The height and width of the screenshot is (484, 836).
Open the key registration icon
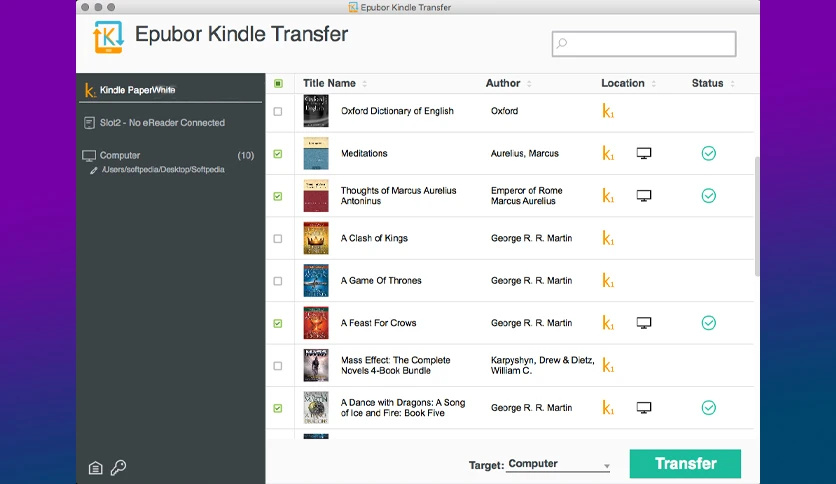[118, 467]
